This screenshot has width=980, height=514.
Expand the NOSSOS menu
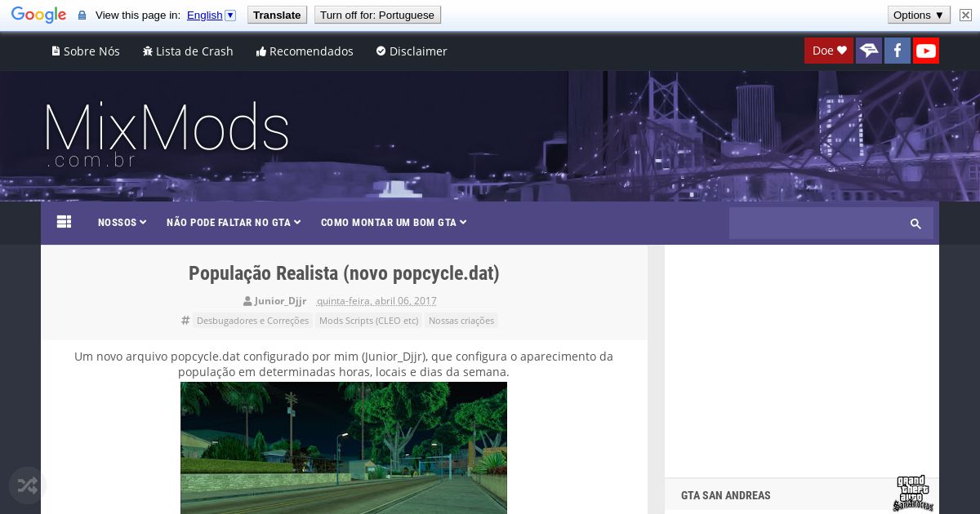[x=122, y=223]
